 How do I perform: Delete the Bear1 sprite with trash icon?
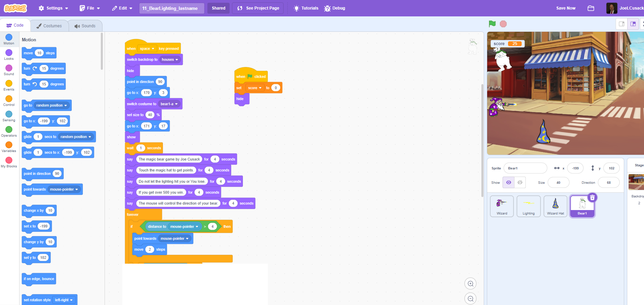point(592,198)
